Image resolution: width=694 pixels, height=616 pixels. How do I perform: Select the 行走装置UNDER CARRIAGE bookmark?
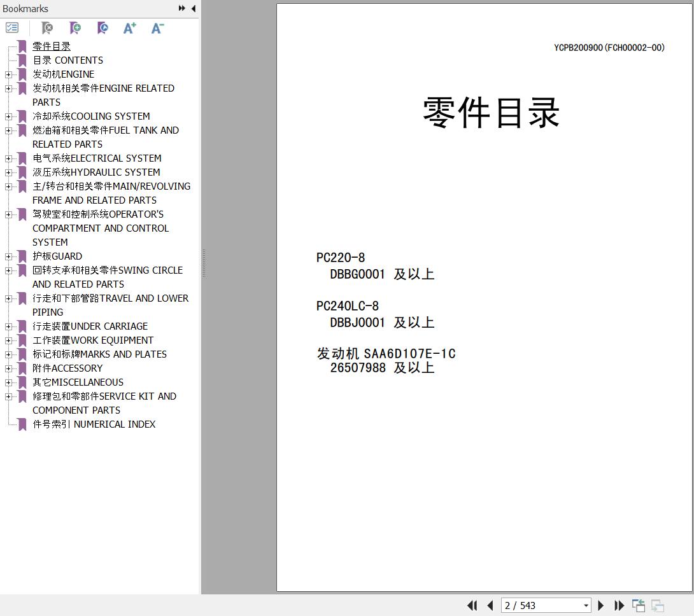tap(90, 326)
